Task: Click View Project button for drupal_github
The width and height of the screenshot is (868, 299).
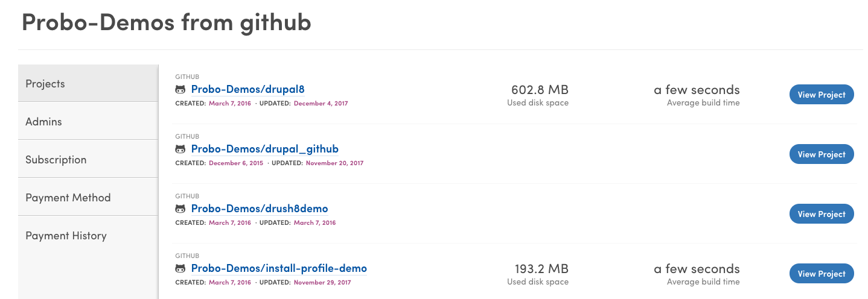Action: pyautogui.click(x=822, y=154)
